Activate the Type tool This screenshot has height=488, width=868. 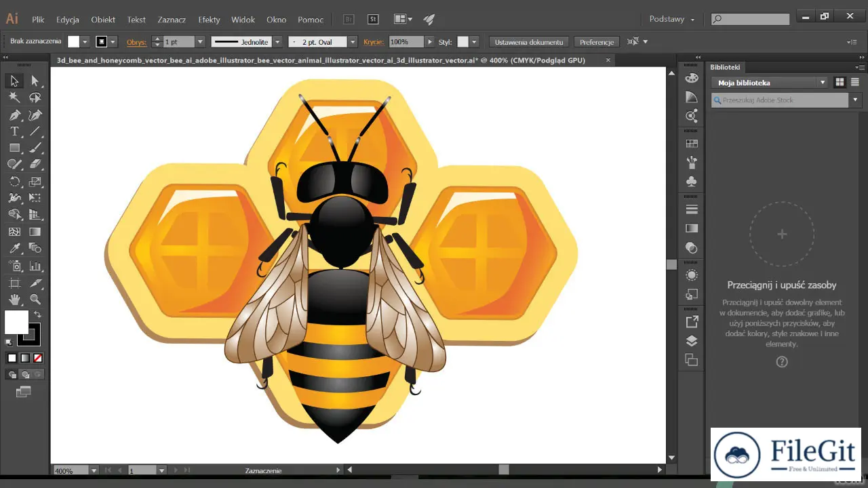14,131
